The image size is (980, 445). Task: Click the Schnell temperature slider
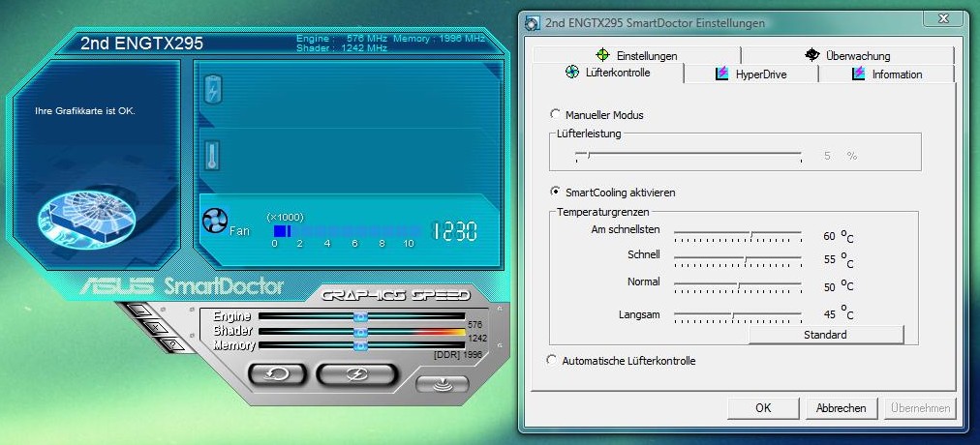click(738, 260)
